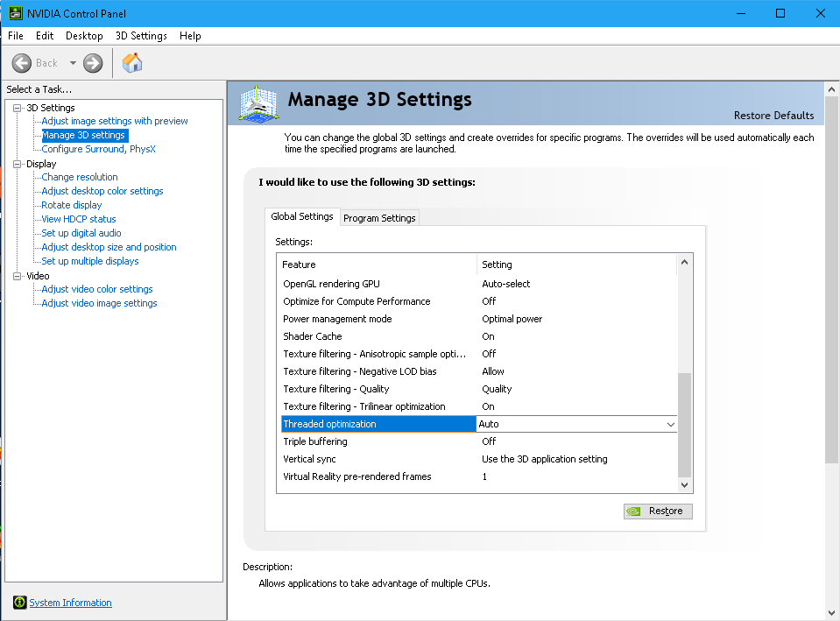Click the Optimal power setting value
Image resolution: width=840 pixels, height=621 pixels.
pos(512,319)
